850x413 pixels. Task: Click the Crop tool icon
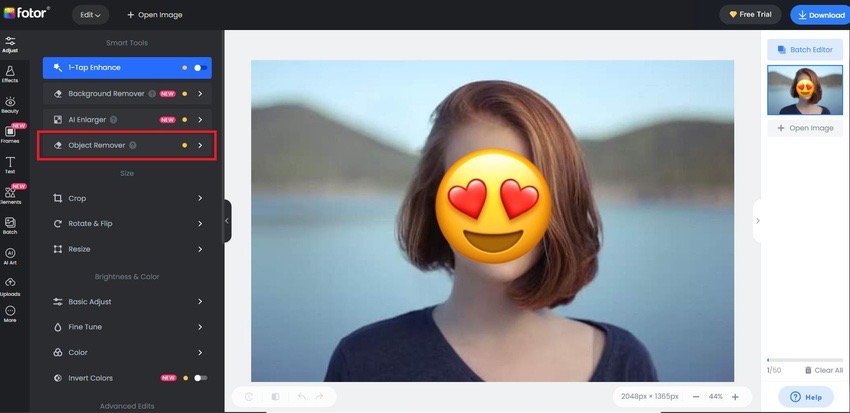click(57, 198)
